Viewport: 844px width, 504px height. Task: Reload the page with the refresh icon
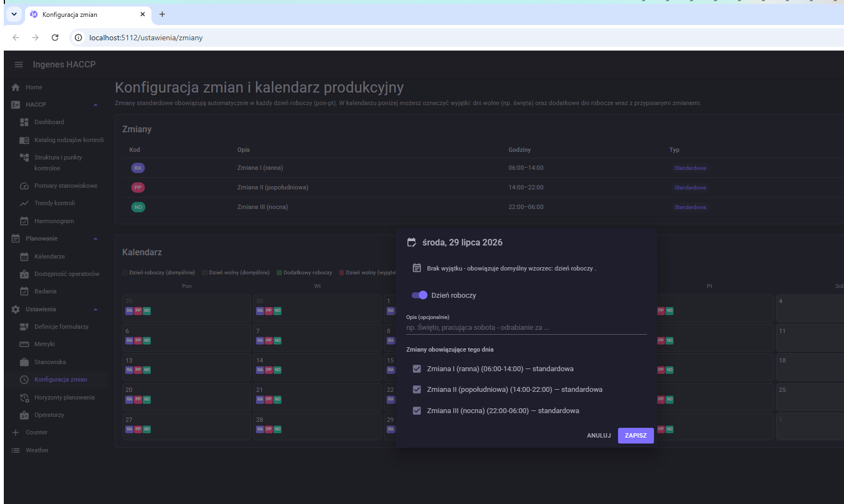55,38
